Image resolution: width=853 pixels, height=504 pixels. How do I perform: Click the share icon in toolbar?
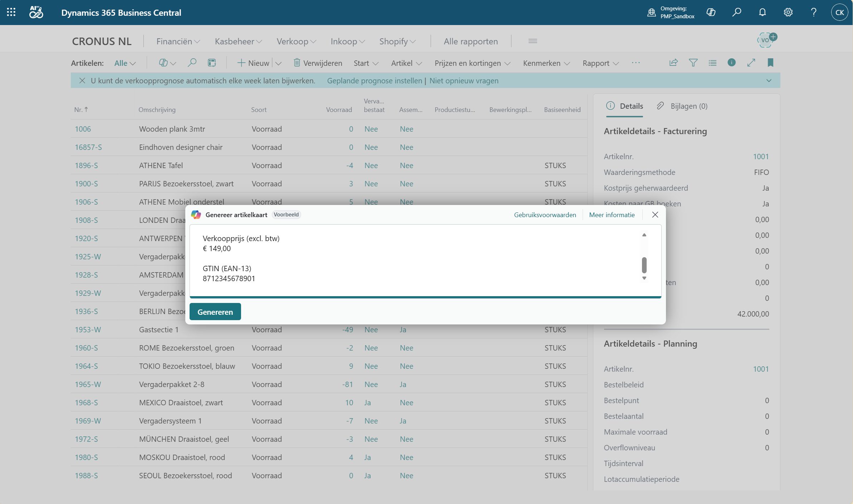[673, 63]
